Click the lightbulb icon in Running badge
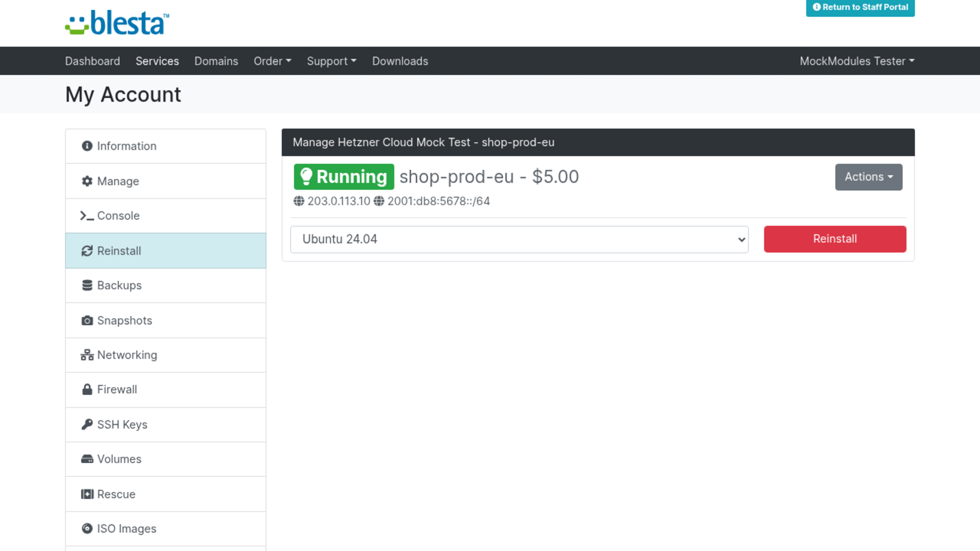 coord(306,177)
